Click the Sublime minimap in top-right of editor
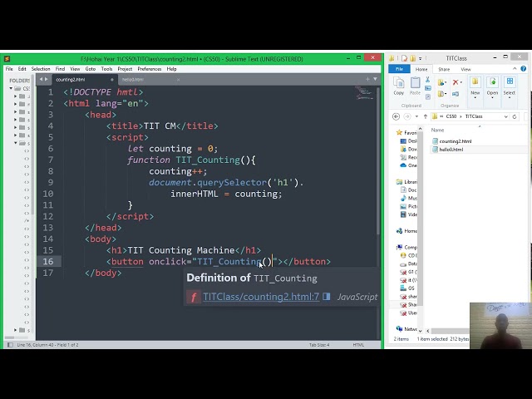Image resolution: width=532 pixels, height=399 pixels. point(364,93)
